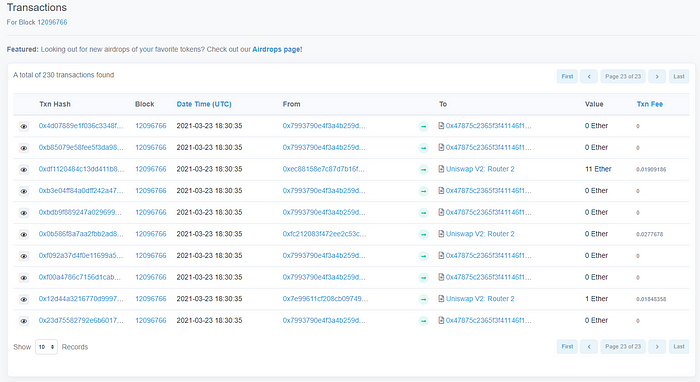This screenshot has height=382, width=700.
Task: Jump to First page at top
Action: point(567,76)
